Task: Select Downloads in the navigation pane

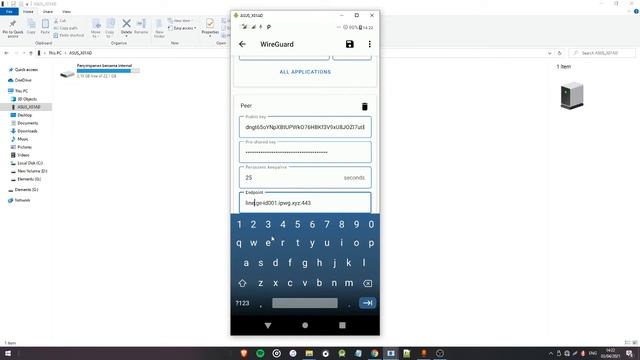Action: click(x=27, y=131)
